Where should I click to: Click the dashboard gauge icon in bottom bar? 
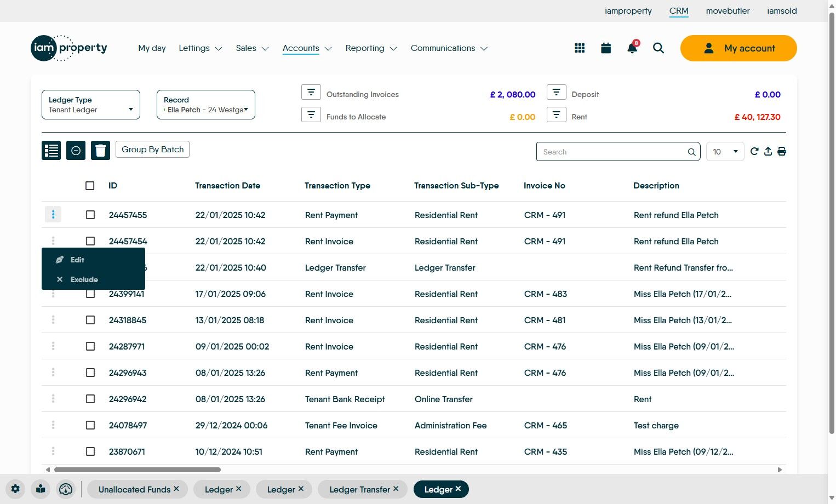(x=66, y=489)
